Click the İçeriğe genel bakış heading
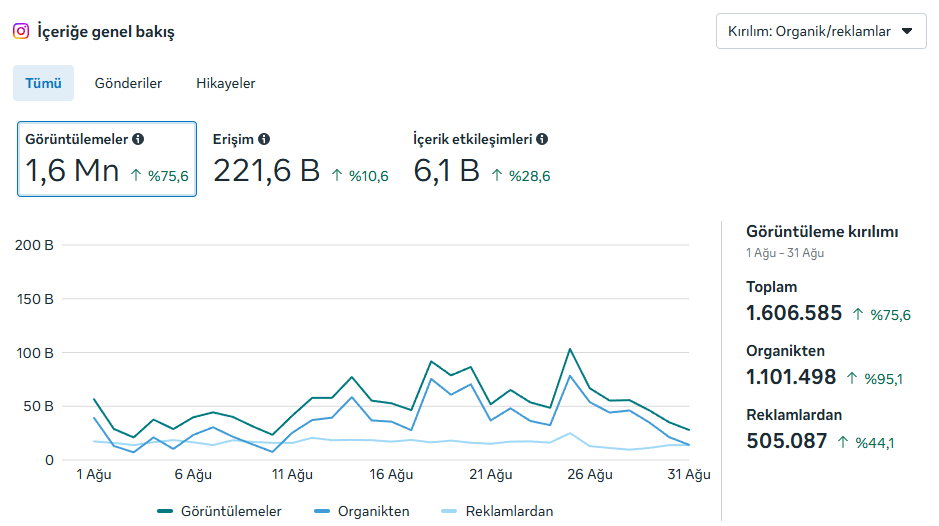This screenshot has height=526, width=939. point(106,32)
